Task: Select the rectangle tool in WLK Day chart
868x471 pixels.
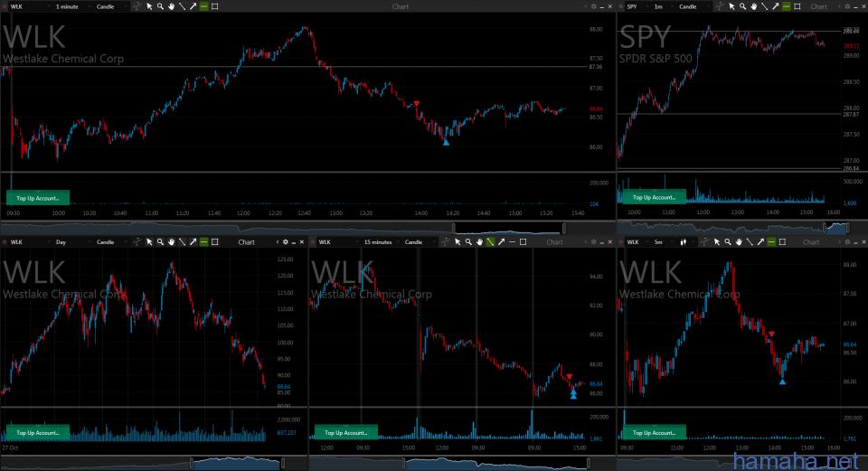Action: pyautogui.click(x=215, y=242)
